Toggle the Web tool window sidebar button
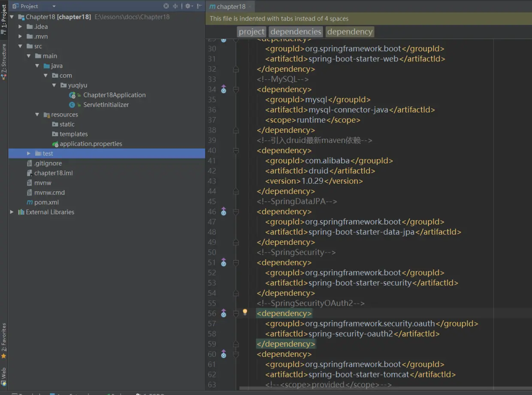Image resolution: width=532 pixels, height=395 pixels. (x=4, y=376)
